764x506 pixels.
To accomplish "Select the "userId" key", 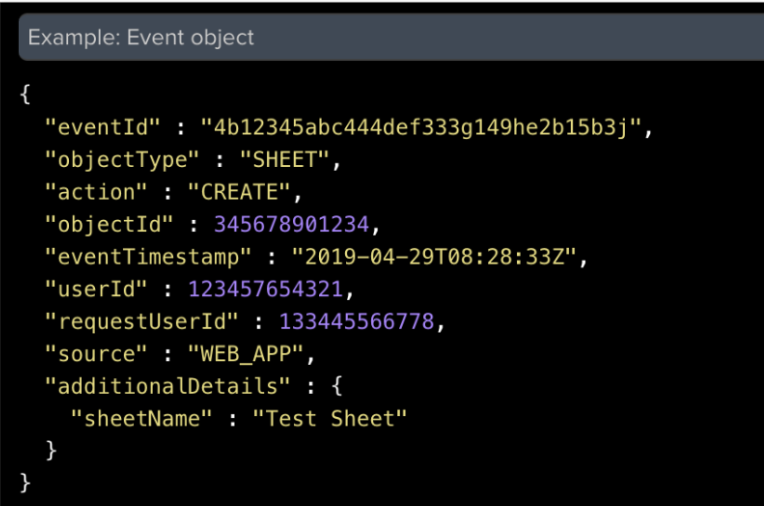I will tap(96, 289).
